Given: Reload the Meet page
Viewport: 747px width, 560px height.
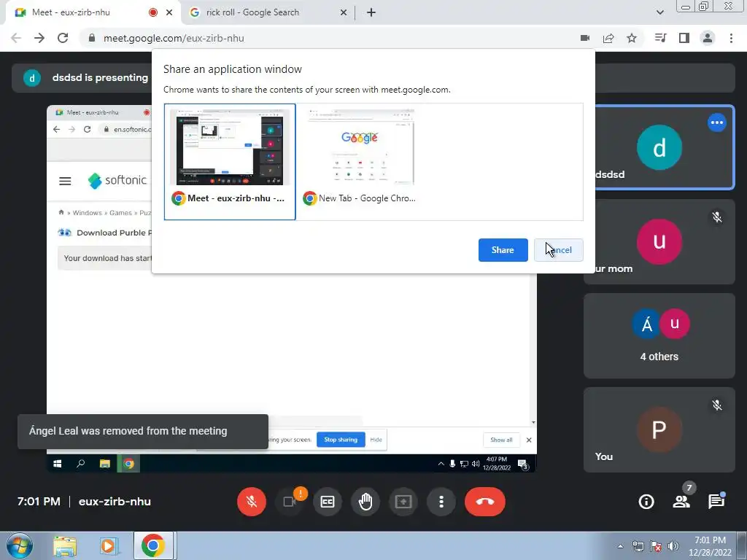Looking at the screenshot, I should [63, 38].
